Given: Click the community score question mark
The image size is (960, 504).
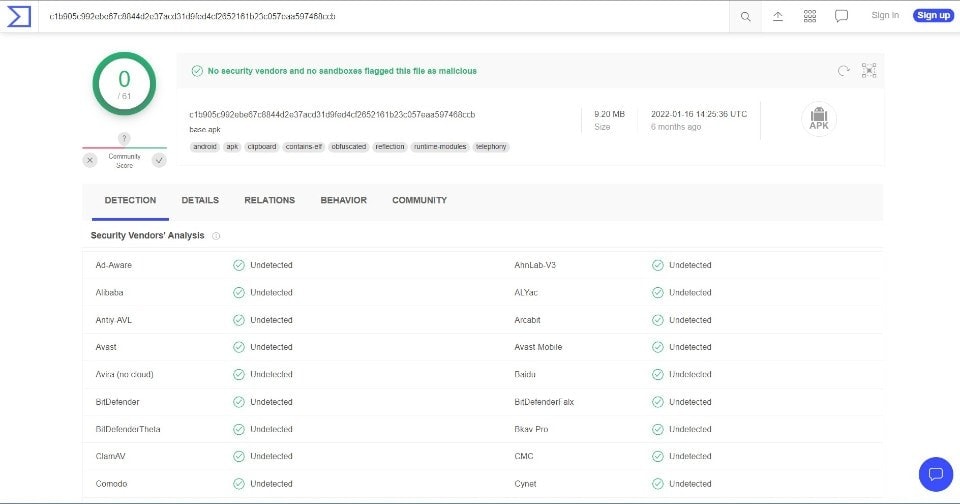Looking at the screenshot, I should coord(124,139).
